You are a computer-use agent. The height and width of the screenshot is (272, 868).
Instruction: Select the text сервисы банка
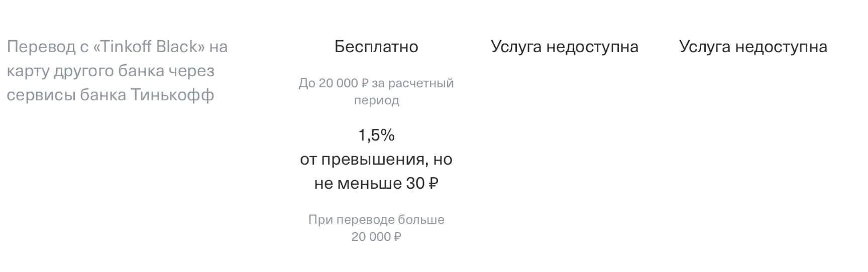point(66,95)
